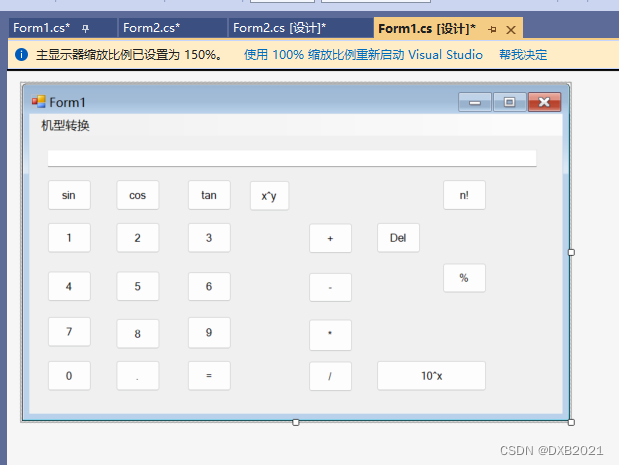Click the digit 5 button
This screenshot has width=619, height=465.
pyautogui.click(x=138, y=286)
